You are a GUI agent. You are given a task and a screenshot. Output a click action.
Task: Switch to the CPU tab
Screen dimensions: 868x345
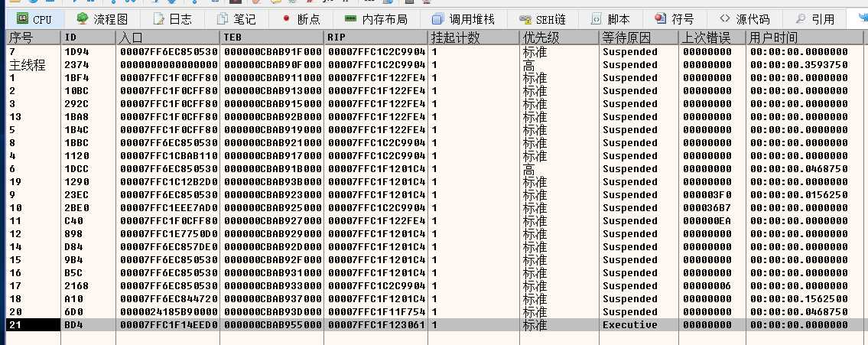coord(34,19)
